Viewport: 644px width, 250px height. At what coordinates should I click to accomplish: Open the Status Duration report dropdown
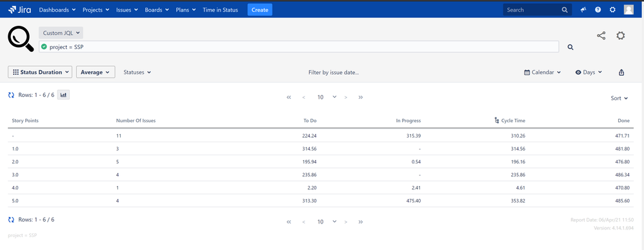coord(40,72)
